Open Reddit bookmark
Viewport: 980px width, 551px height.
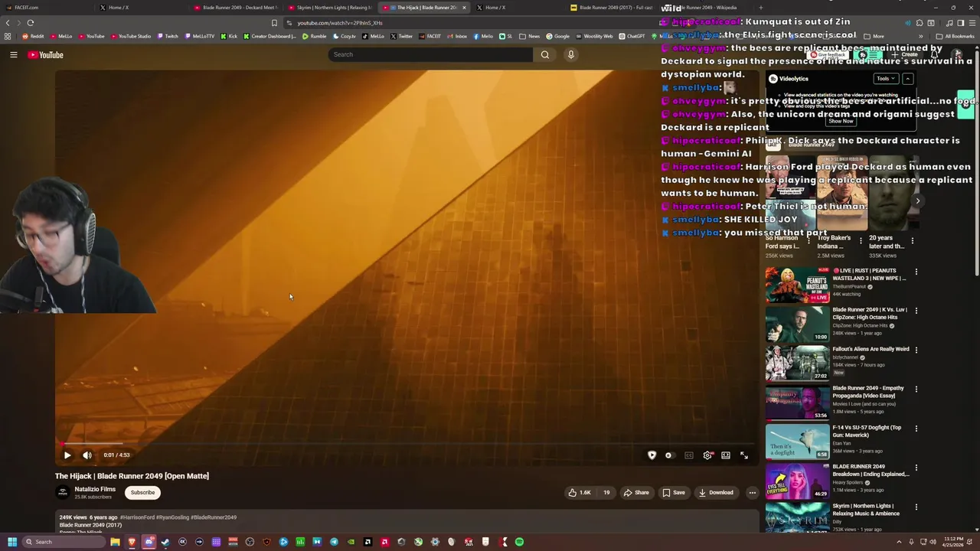coord(33,36)
